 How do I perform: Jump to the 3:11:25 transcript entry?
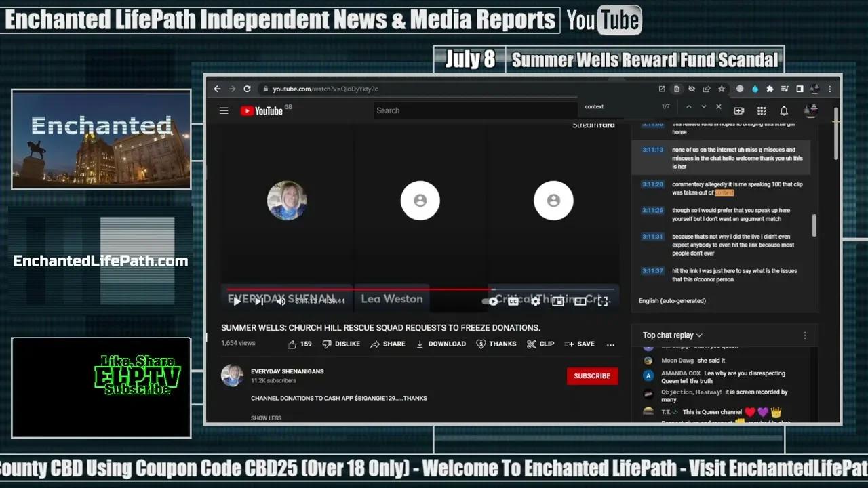point(652,210)
